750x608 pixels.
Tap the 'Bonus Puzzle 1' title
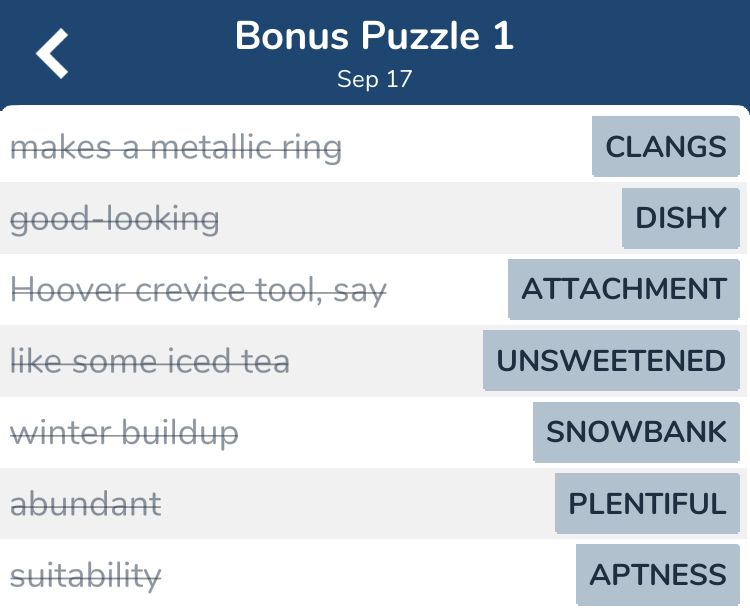(374, 37)
